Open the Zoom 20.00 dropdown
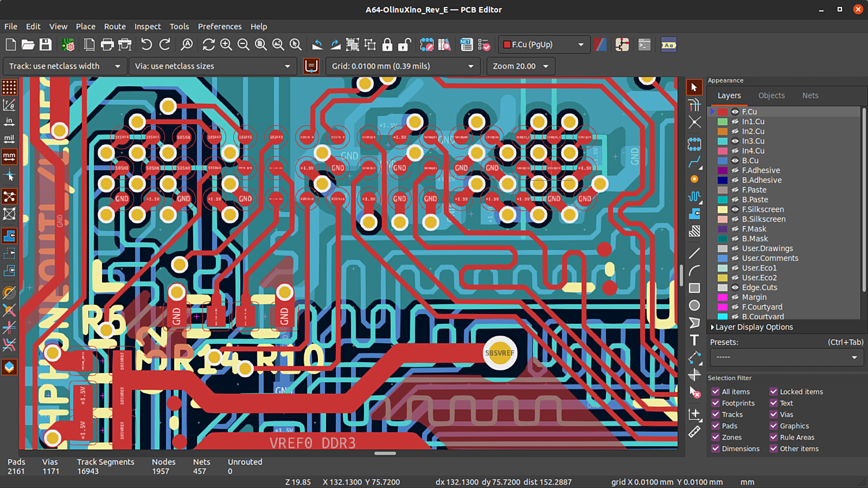 (521, 66)
